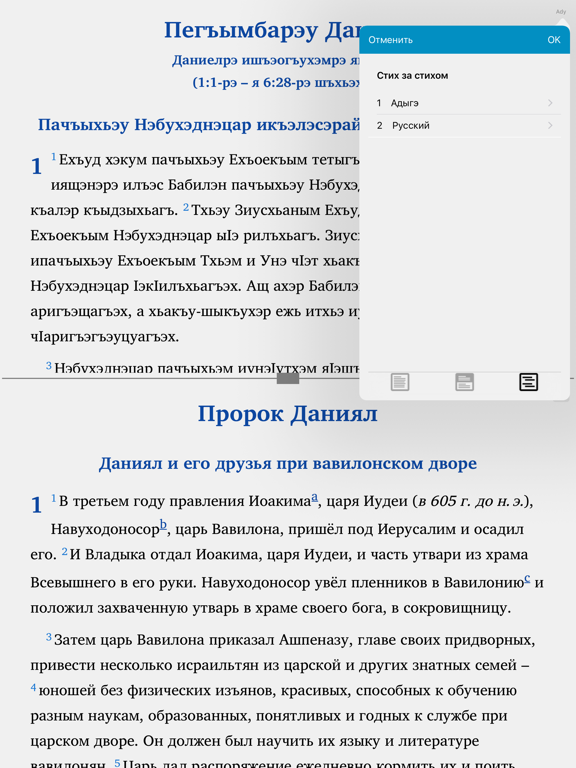Tap the Пророк Даниял title
Image resolution: width=576 pixels, height=768 pixels.
288,414
